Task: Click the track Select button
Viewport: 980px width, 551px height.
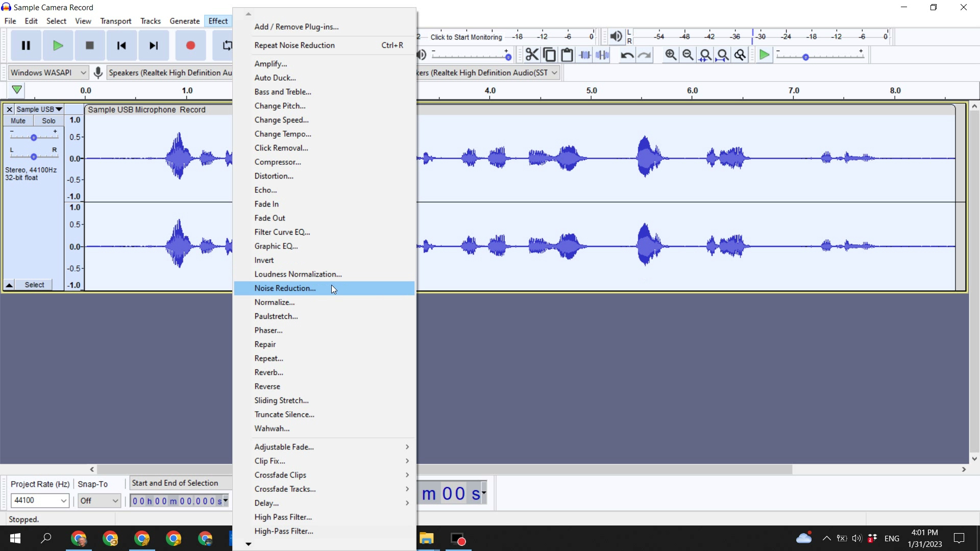Action: [x=34, y=285]
